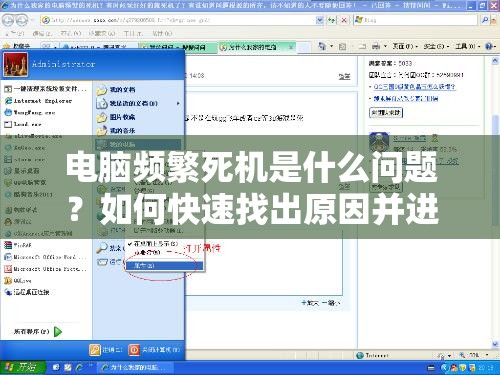Click the IE forward navigation arrow
Screen dimensions: 500x375
(22, 21)
